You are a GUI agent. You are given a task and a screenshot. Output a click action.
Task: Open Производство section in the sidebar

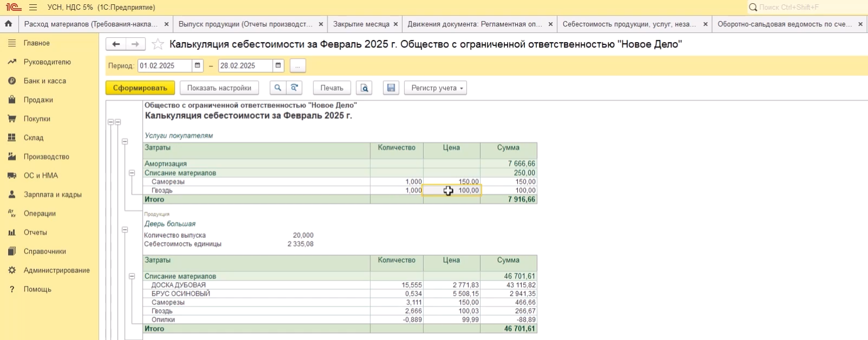point(46,157)
